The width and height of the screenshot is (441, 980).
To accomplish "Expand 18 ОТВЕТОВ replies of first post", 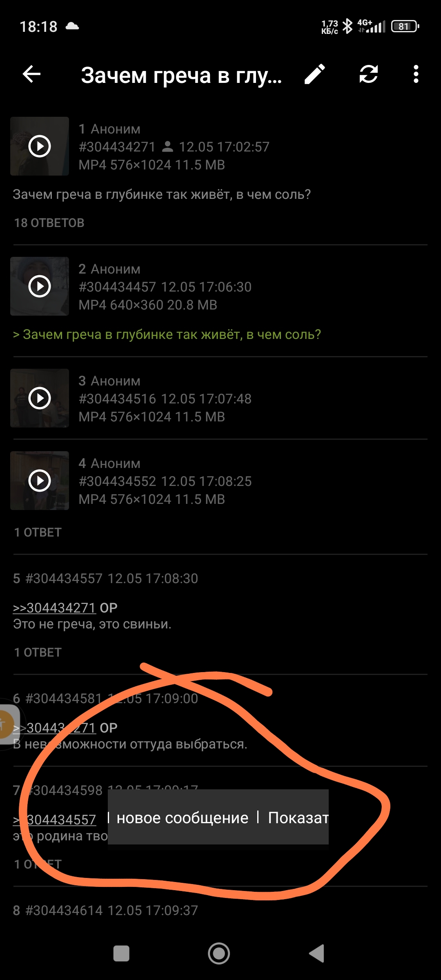I will (x=49, y=223).
